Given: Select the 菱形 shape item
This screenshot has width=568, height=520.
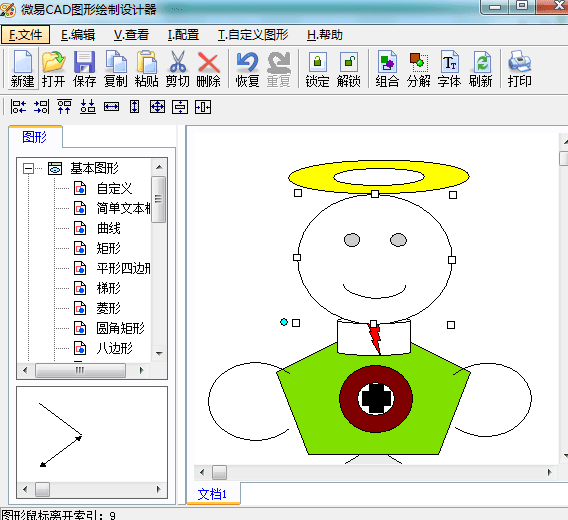Looking at the screenshot, I should 109,308.
